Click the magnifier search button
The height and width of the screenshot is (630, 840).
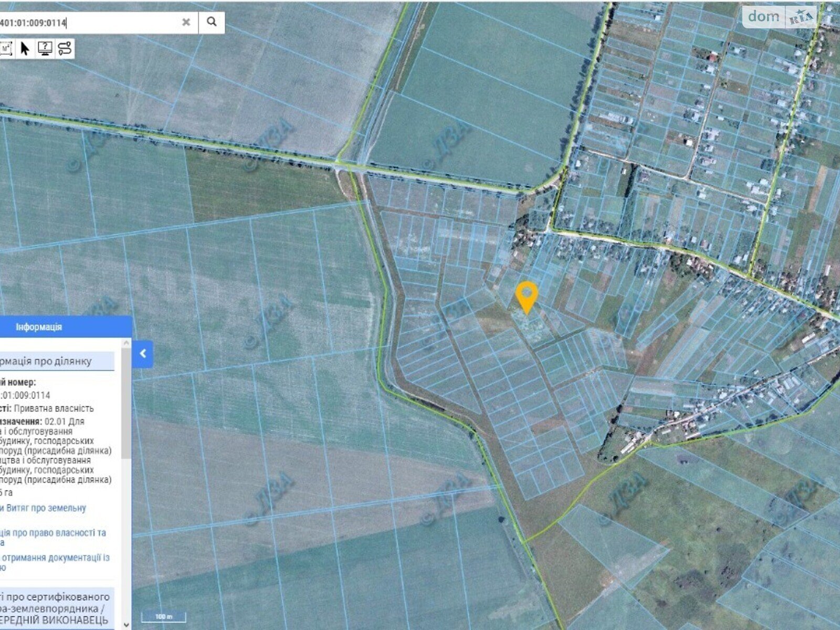pyautogui.click(x=212, y=22)
